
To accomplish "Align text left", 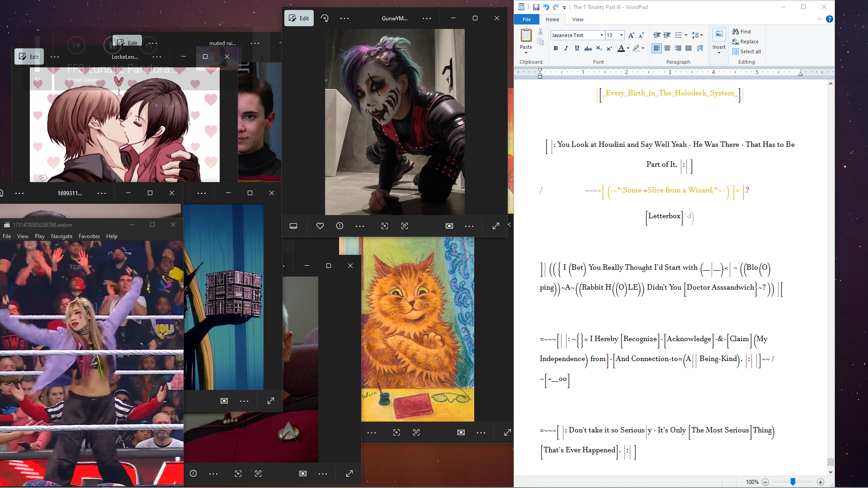I will coord(656,48).
